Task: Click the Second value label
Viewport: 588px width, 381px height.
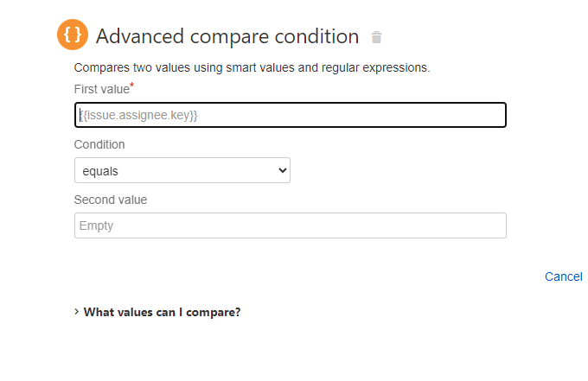Action: click(x=111, y=200)
